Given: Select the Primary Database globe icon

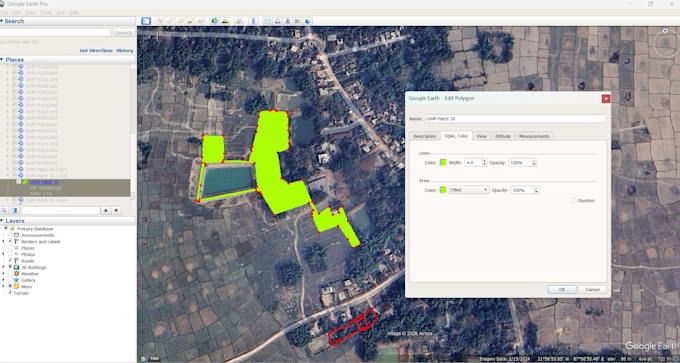Looking at the screenshot, I should [12, 229].
